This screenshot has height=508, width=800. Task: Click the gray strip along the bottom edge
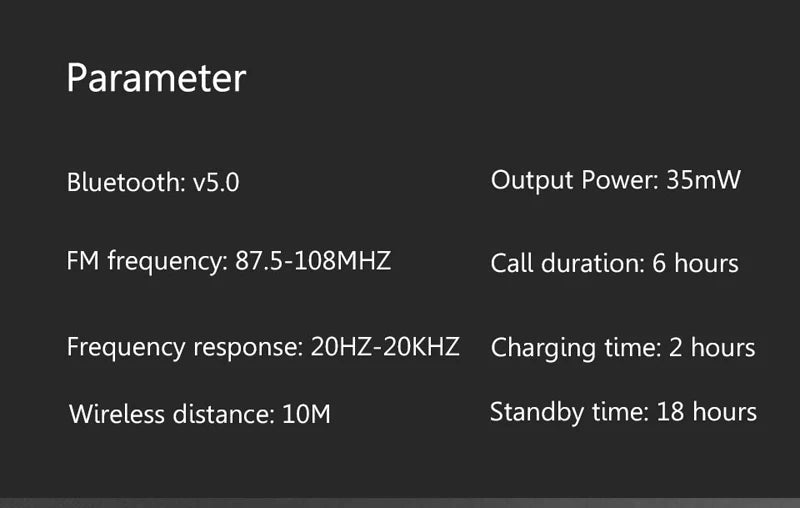click(400, 502)
